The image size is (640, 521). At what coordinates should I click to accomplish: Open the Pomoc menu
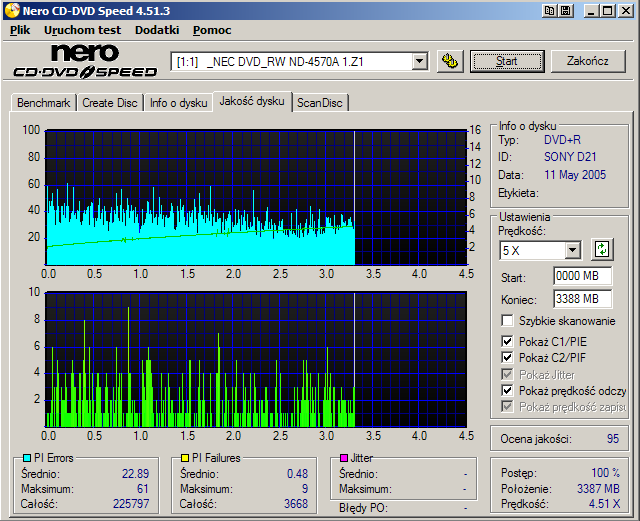tap(212, 30)
